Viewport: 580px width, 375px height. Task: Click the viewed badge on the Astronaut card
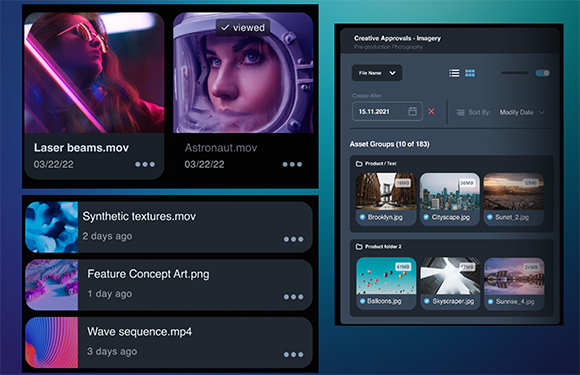[243, 28]
